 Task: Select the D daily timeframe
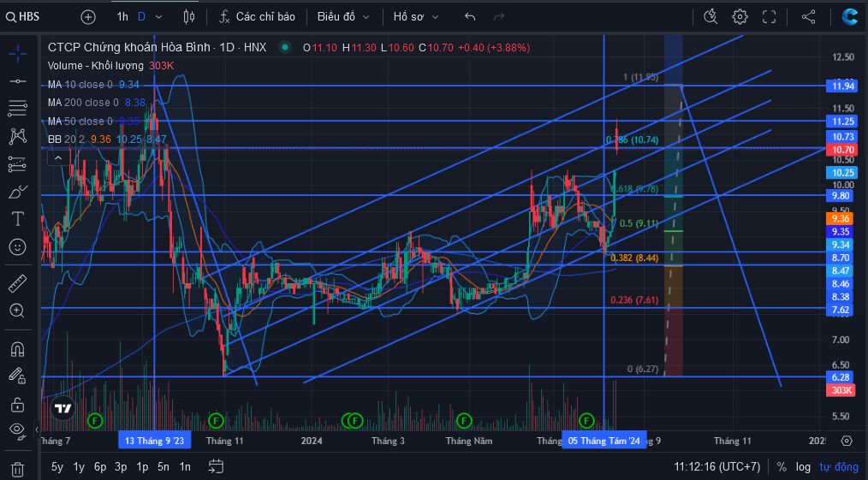142,16
